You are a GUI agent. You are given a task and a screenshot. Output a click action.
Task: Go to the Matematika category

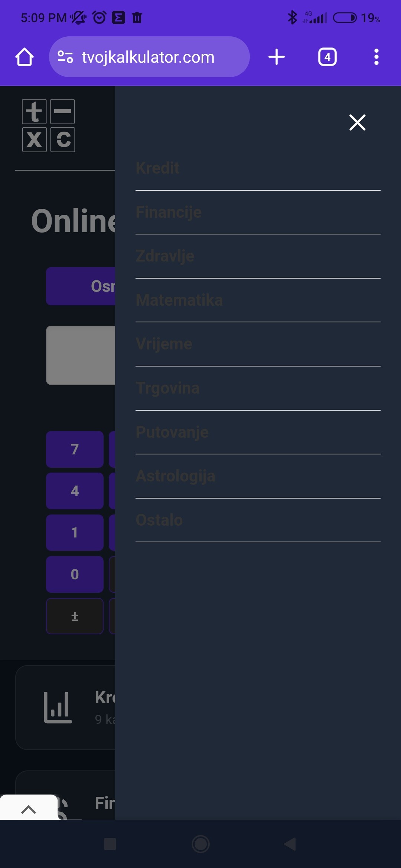pyautogui.click(x=179, y=300)
